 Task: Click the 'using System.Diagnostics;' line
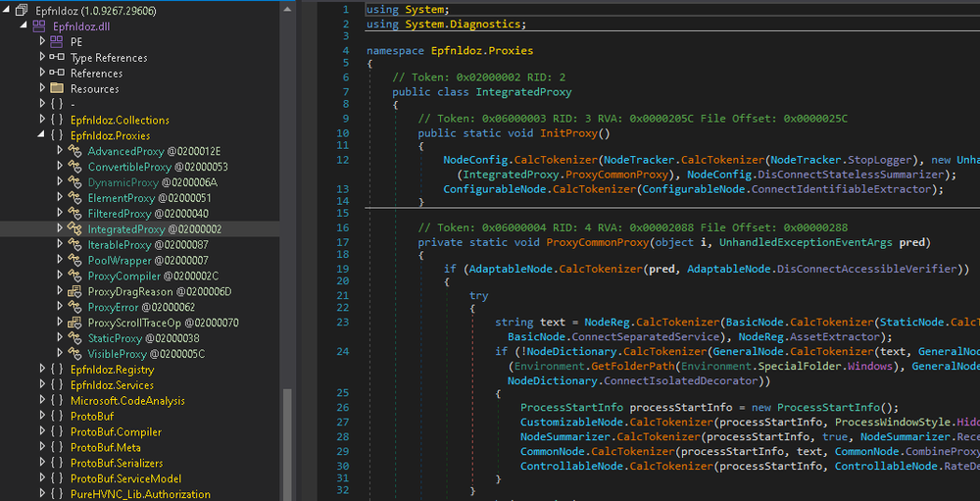tap(446, 24)
